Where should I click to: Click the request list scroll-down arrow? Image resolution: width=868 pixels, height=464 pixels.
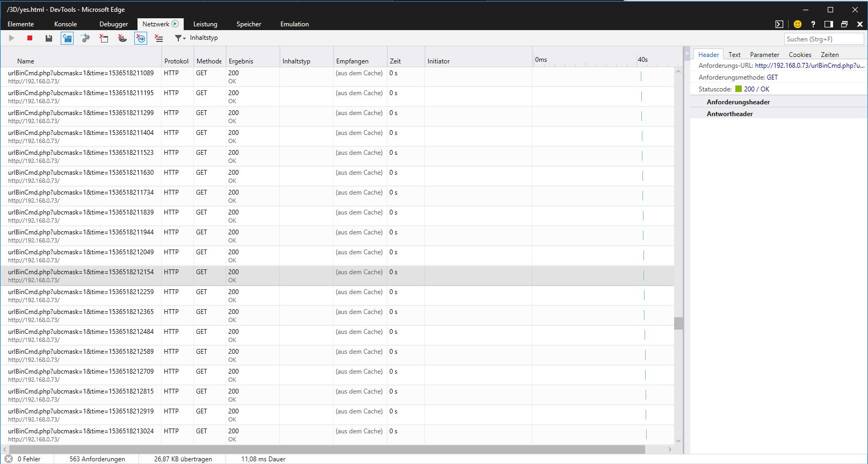[678, 441]
